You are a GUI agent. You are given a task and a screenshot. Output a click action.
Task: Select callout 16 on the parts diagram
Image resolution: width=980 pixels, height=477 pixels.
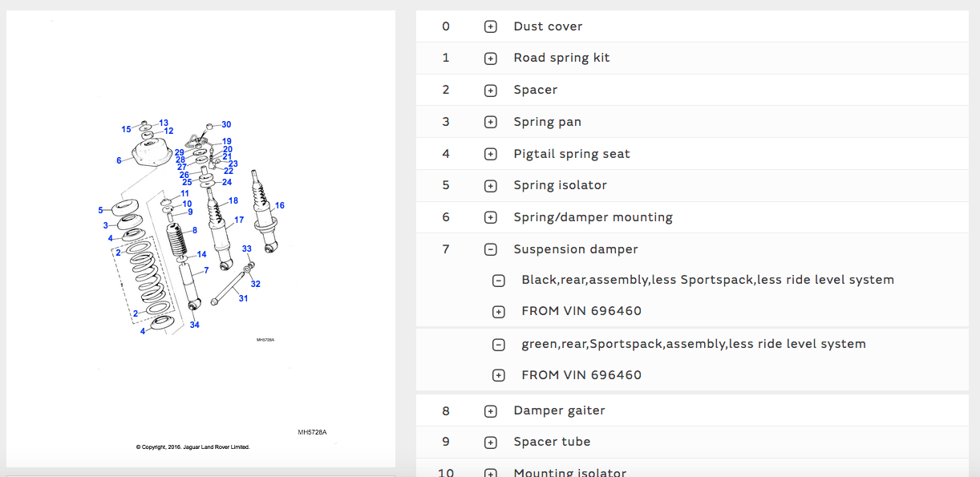click(280, 206)
